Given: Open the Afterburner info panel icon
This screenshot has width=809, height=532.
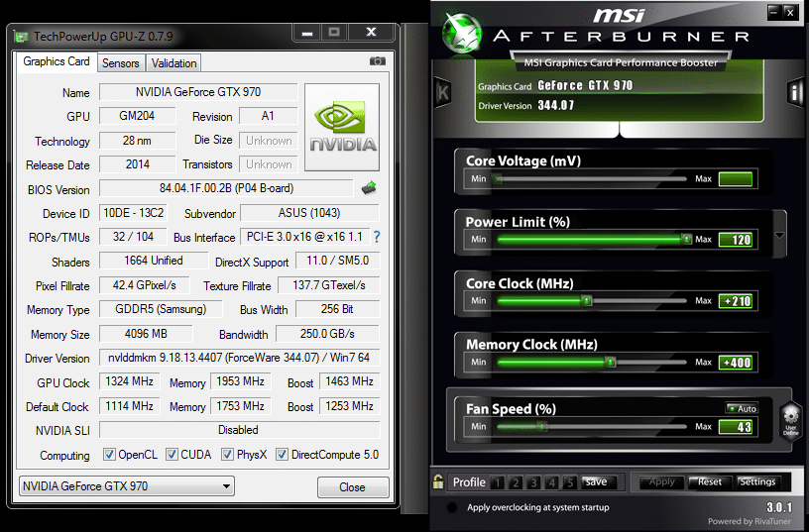Looking at the screenshot, I should click(x=795, y=92).
